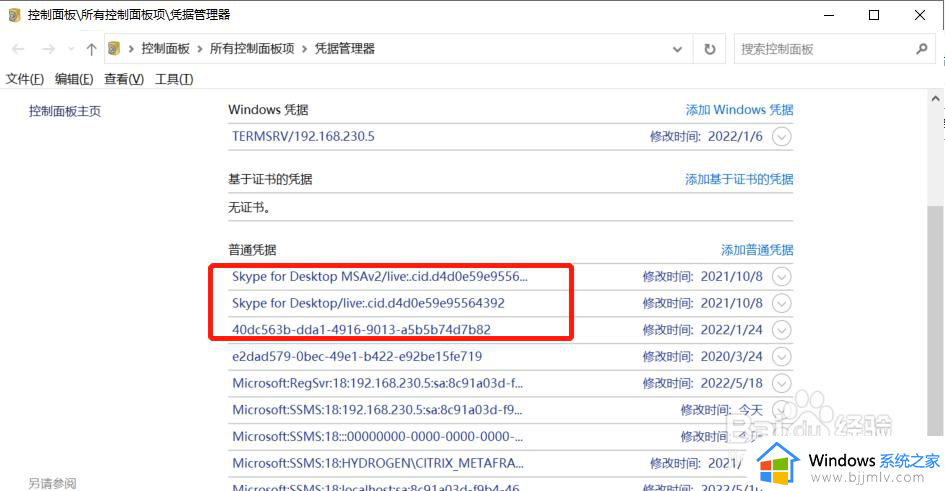Screen dimensions: 945x491
Task: Click the Credential Manager icon in address bar
Action: (114, 48)
